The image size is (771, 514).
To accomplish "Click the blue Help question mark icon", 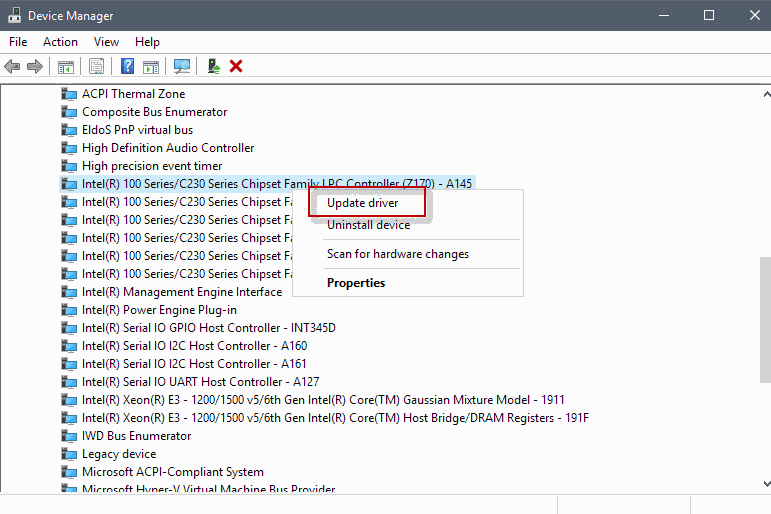I will point(127,66).
